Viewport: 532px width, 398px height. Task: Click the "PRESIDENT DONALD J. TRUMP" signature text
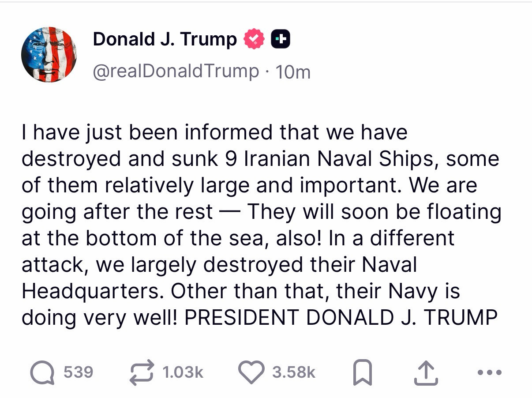(x=340, y=318)
